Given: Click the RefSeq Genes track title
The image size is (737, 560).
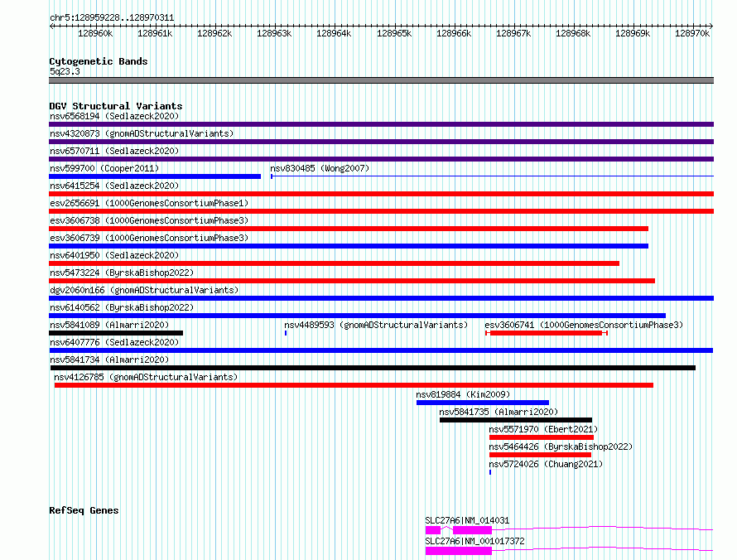Looking at the screenshot, I should pyautogui.click(x=84, y=510).
